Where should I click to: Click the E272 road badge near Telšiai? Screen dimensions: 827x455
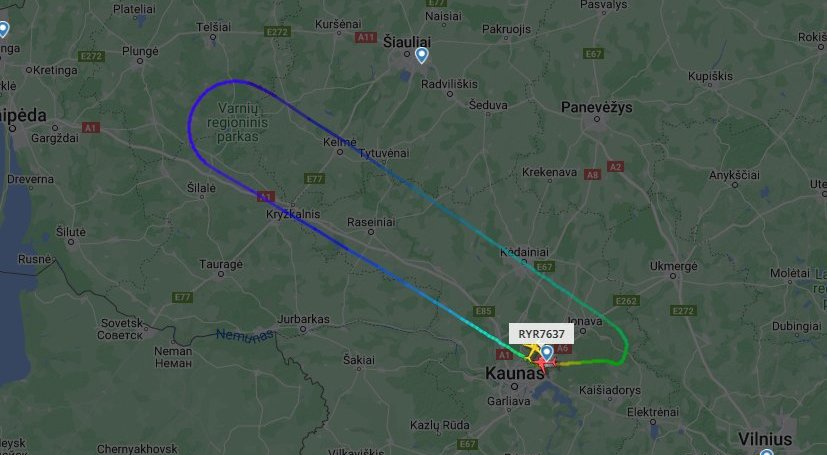277,32
